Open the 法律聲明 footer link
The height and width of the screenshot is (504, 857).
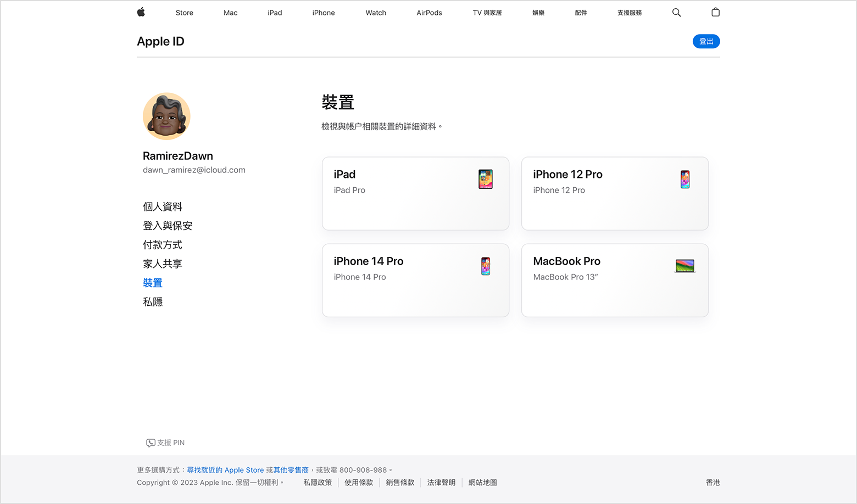[x=441, y=483]
